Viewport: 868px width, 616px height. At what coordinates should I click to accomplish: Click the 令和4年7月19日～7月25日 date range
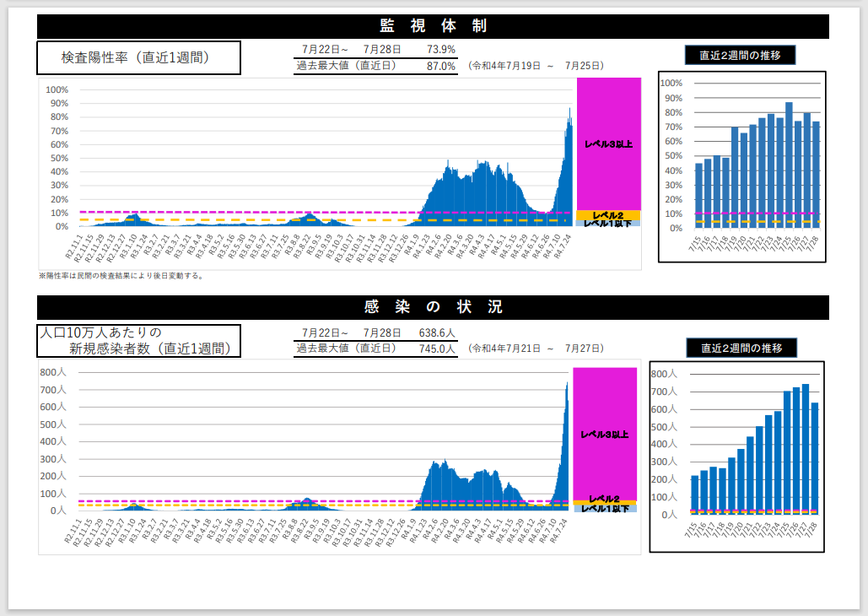tap(536, 65)
